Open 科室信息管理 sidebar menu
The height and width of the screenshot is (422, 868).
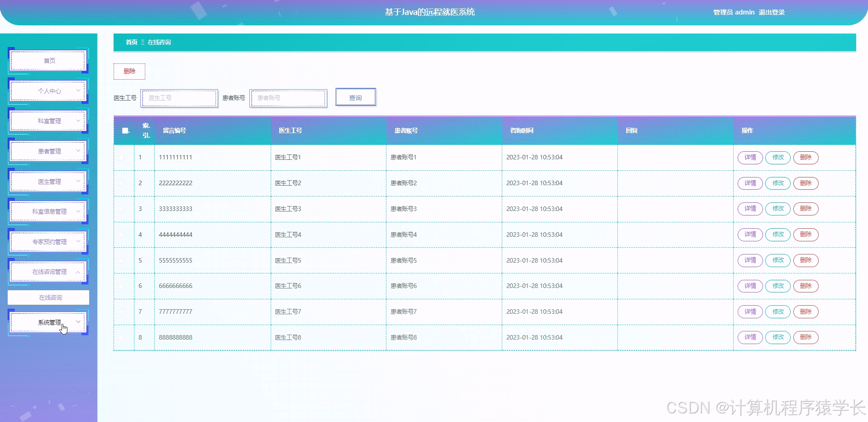[48, 211]
